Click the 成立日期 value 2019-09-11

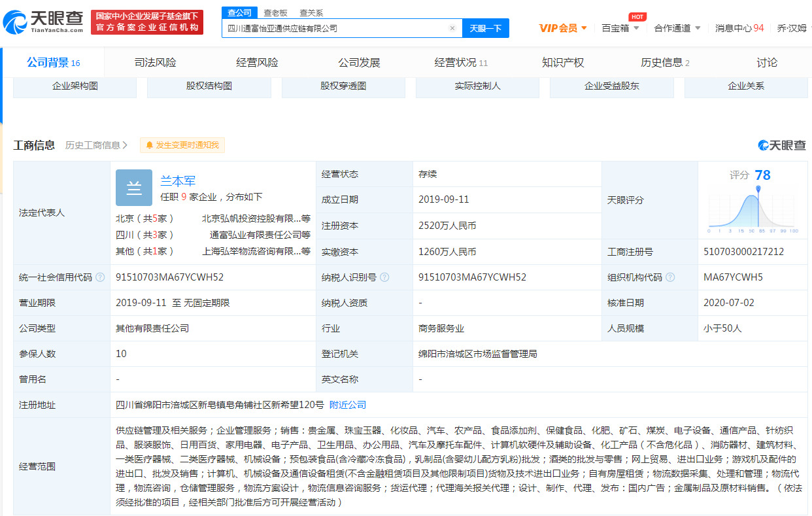tap(444, 199)
